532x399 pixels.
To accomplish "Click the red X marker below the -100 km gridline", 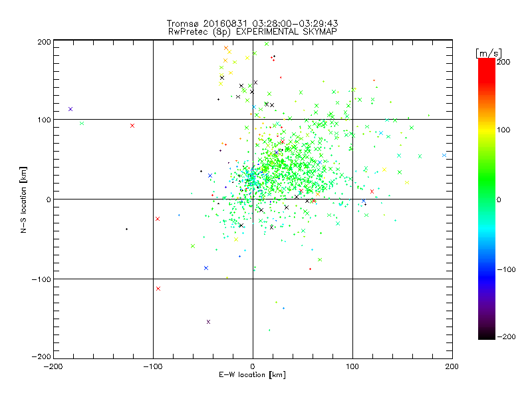I will click(158, 289).
